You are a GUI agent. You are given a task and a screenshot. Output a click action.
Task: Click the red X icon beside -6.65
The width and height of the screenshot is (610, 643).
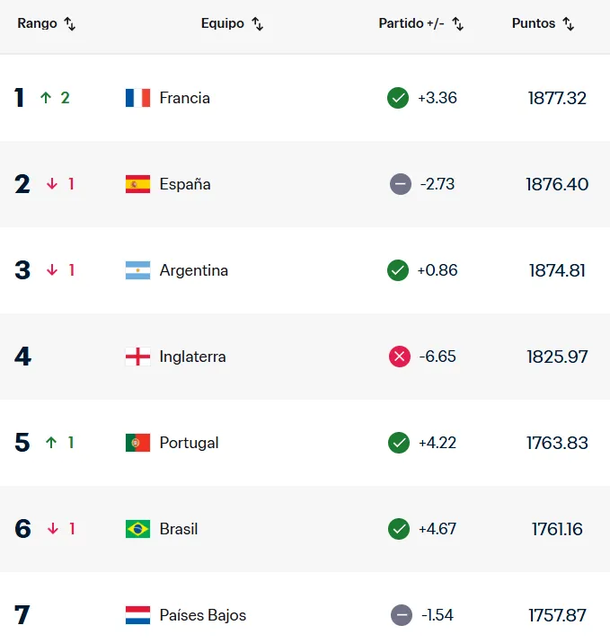[x=398, y=357]
